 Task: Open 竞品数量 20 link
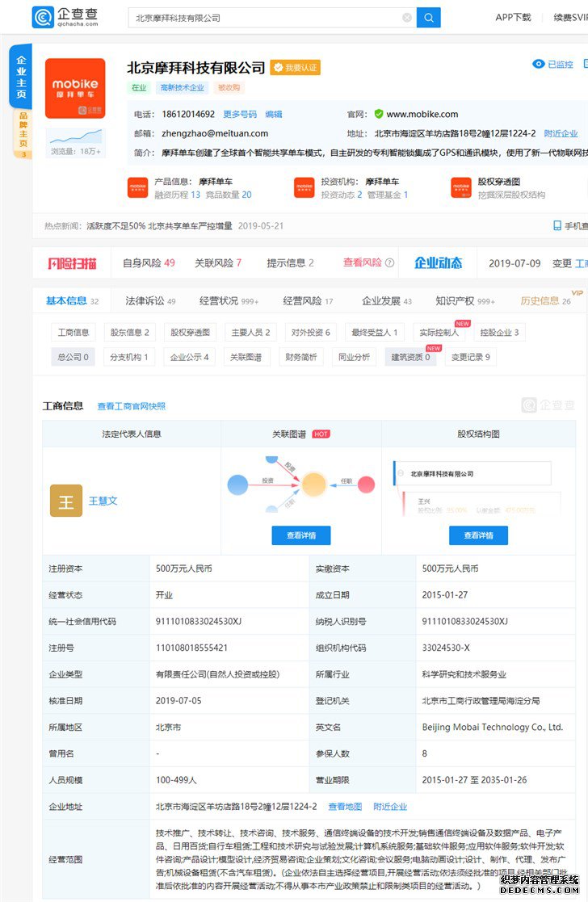pyautogui.click(x=229, y=195)
